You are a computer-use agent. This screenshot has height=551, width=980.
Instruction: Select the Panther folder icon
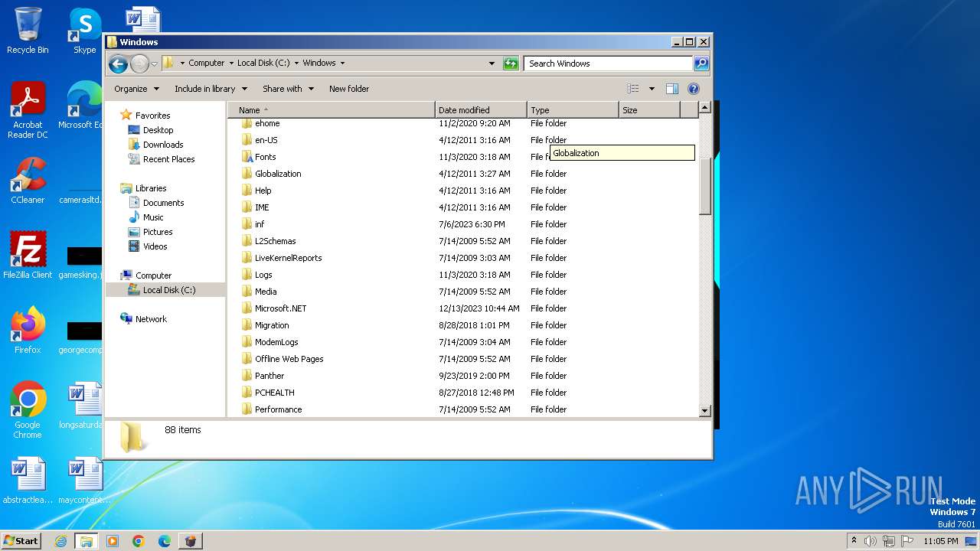coord(247,376)
